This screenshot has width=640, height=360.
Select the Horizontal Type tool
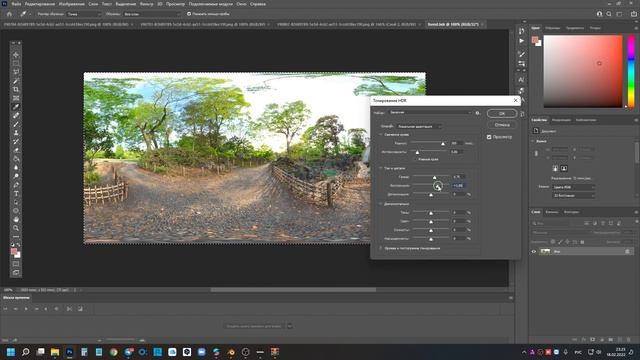(x=16, y=193)
